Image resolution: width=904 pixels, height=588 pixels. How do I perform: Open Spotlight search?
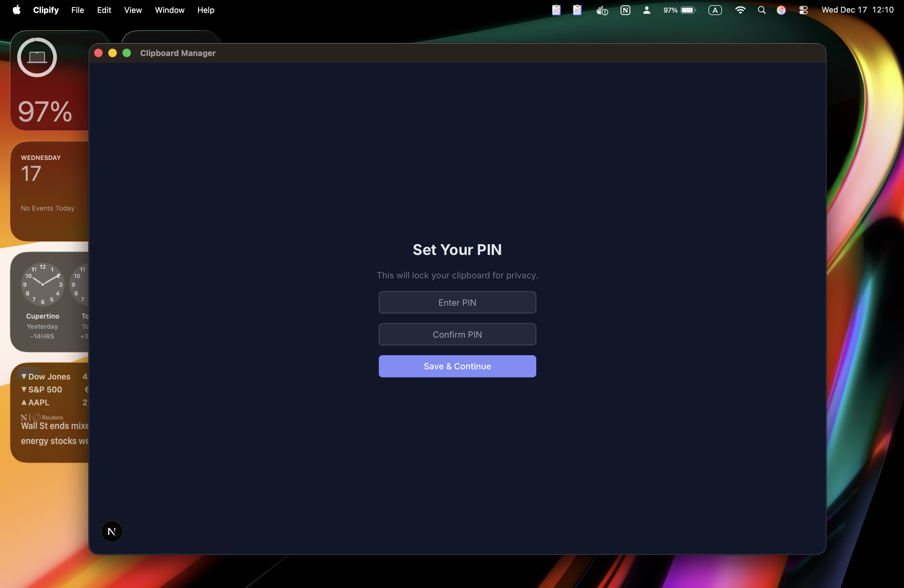click(x=761, y=10)
